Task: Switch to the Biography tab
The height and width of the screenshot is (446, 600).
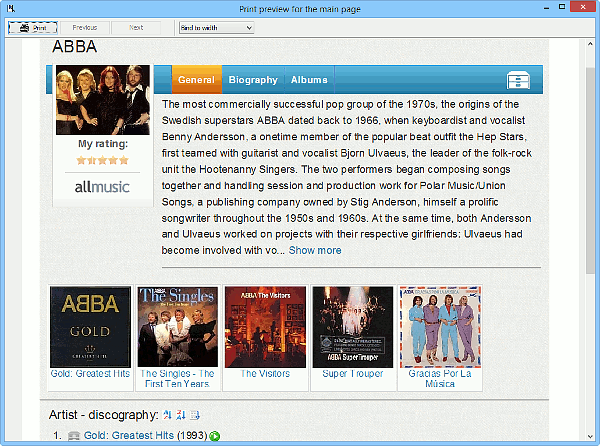Action: (x=253, y=80)
